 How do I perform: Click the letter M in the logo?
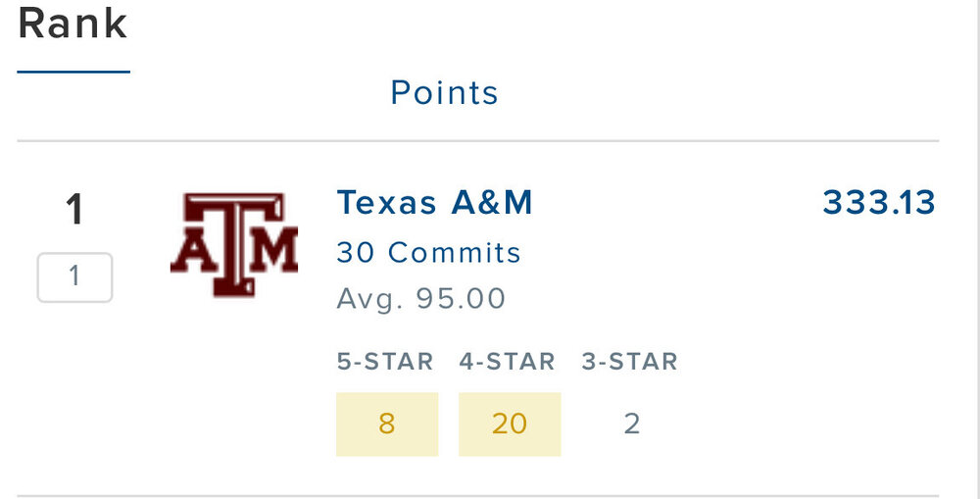[x=275, y=252]
